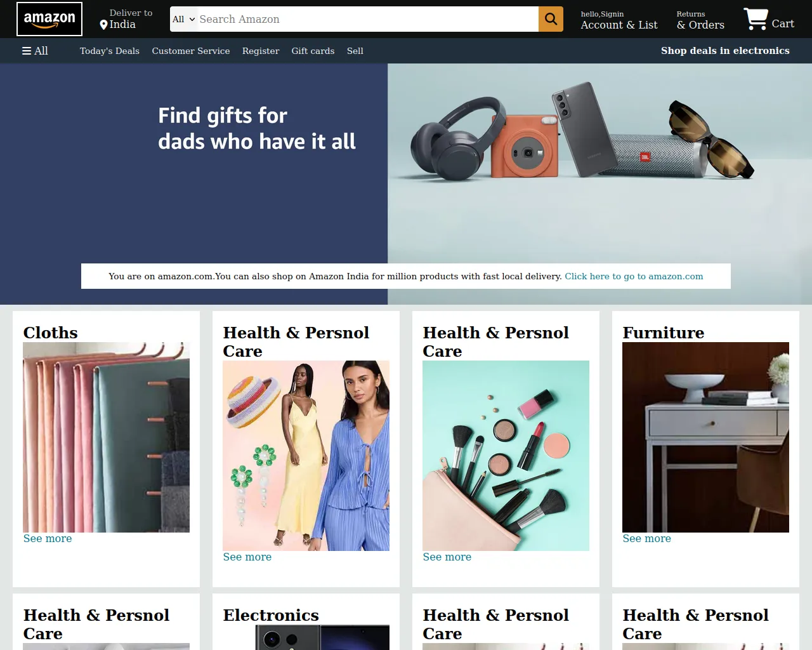Click the location pin beside India
Screen dimensions: 812x650
(103, 25)
